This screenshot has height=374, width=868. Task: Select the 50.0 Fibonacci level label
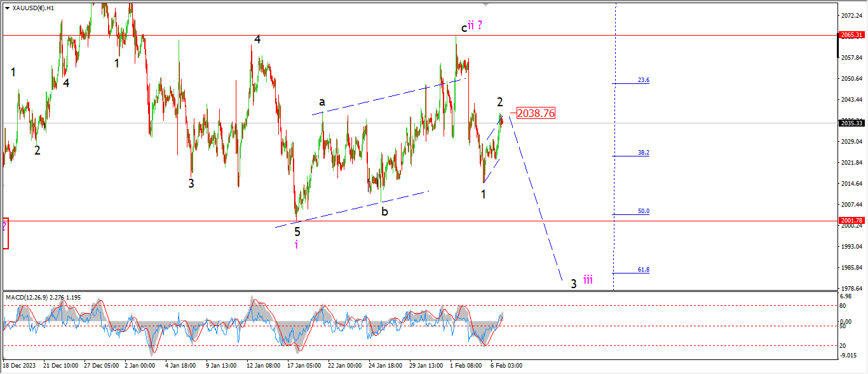644,211
